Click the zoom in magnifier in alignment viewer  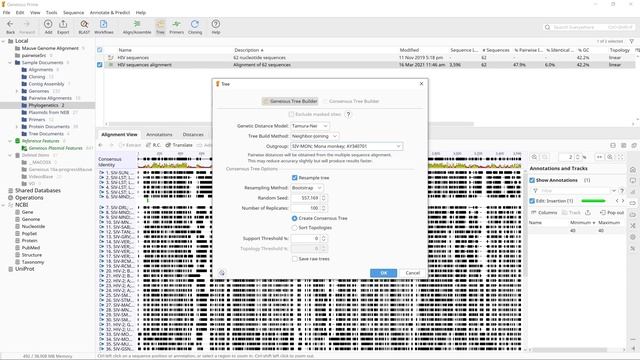tap(610, 157)
